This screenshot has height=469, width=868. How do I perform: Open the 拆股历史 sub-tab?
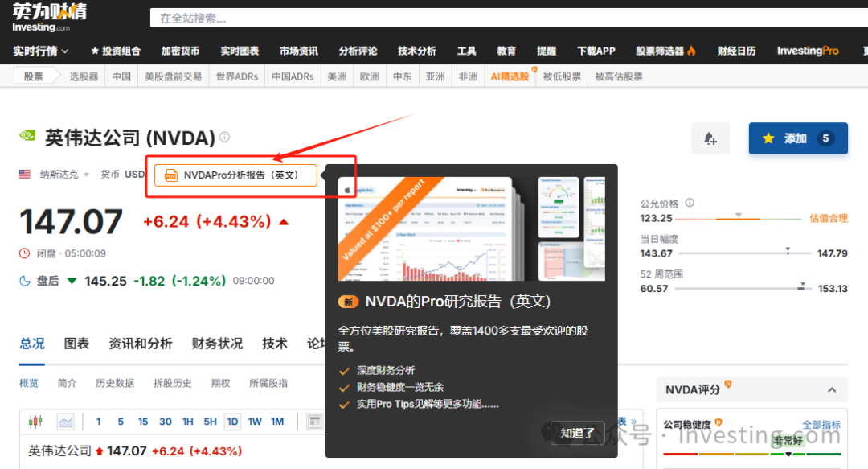click(172, 383)
